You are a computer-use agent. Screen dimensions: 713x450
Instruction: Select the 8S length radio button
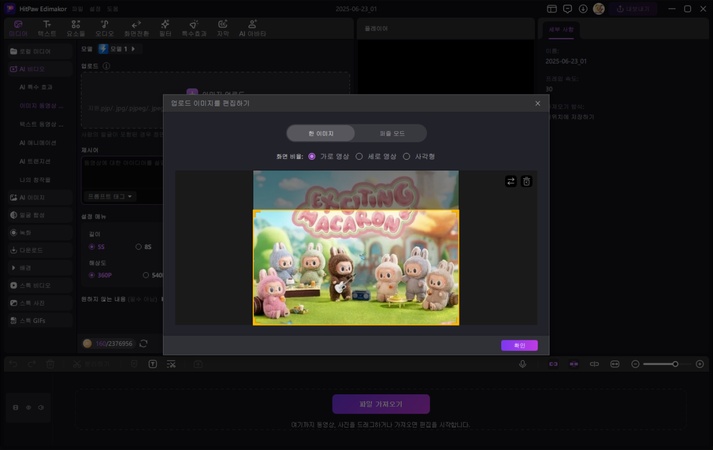pos(138,247)
